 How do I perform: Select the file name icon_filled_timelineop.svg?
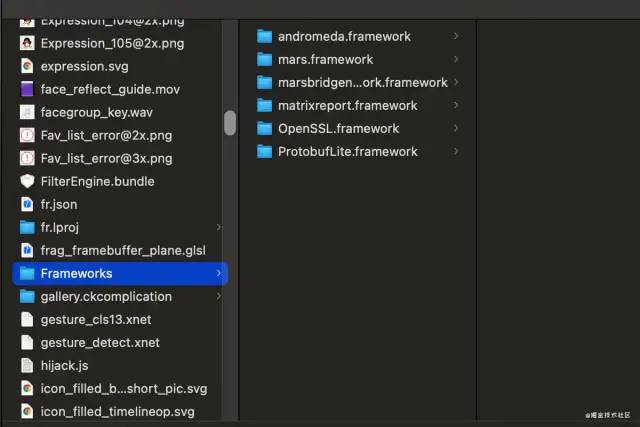coord(118,411)
